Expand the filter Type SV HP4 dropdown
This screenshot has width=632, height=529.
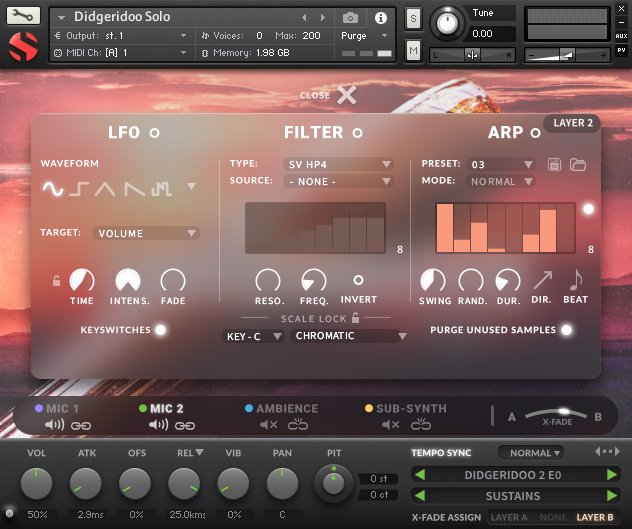pyautogui.click(x=338, y=164)
